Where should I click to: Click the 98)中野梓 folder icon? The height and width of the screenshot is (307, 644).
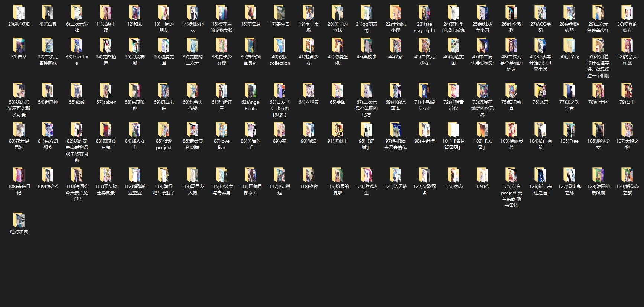pyautogui.click(x=424, y=130)
